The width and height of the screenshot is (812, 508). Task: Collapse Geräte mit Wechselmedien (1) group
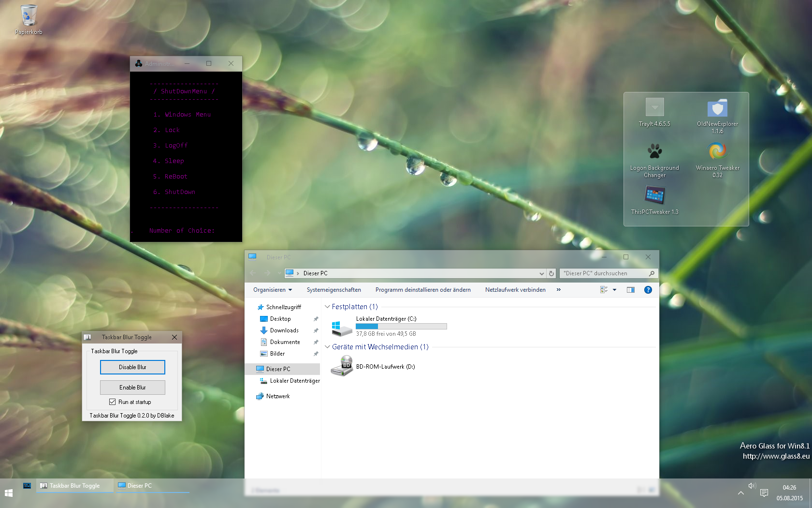[327, 347]
